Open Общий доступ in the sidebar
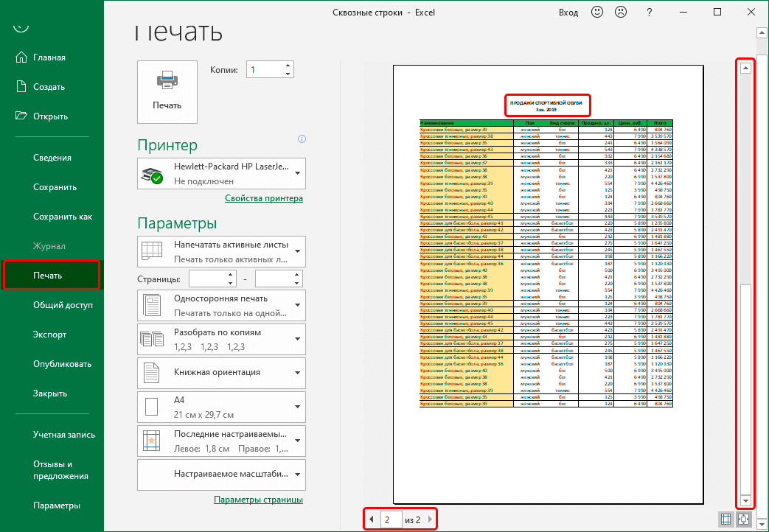The width and height of the screenshot is (769, 532). (x=63, y=305)
